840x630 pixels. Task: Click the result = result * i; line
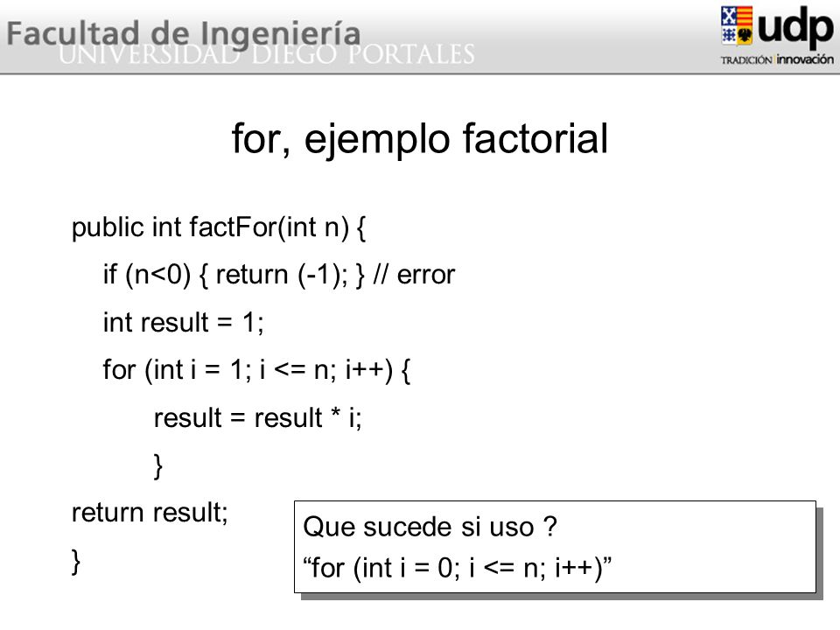[257, 418]
